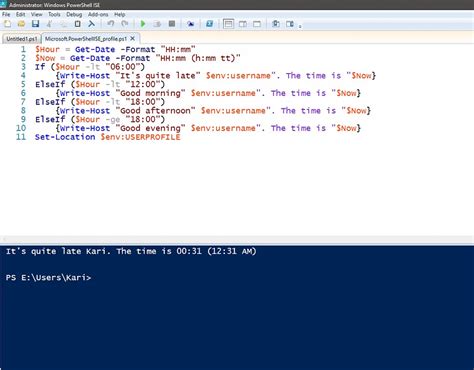Click the Show Command Window icon
The image size is (474, 370).
tap(276, 24)
